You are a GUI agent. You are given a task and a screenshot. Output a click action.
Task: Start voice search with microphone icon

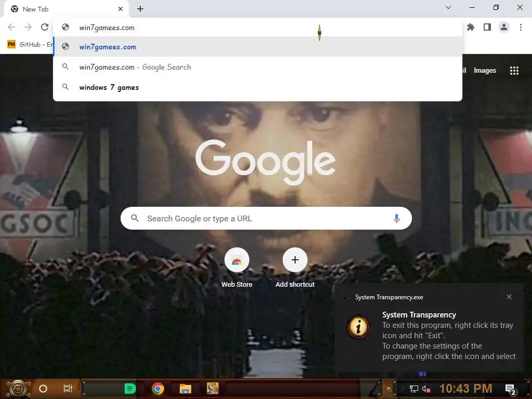pyautogui.click(x=396, y=218)
